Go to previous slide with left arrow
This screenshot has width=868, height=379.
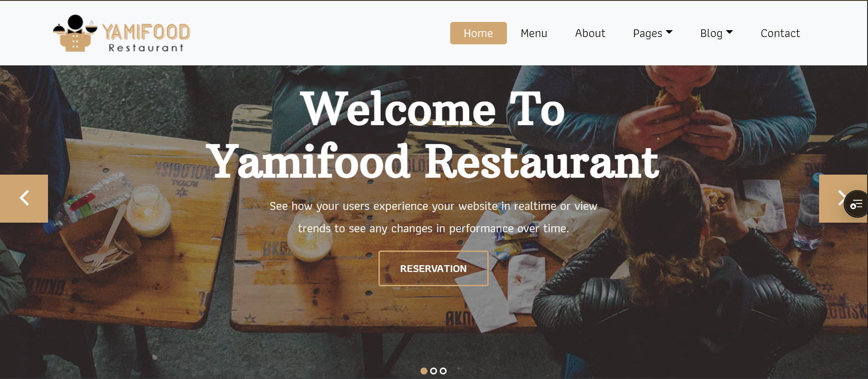24,198
